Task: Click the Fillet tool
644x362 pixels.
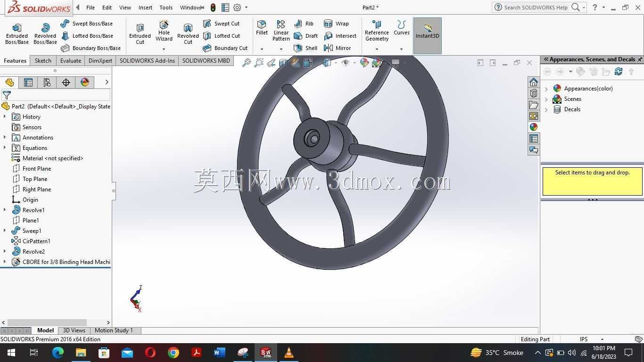Action: pos(262,28)
